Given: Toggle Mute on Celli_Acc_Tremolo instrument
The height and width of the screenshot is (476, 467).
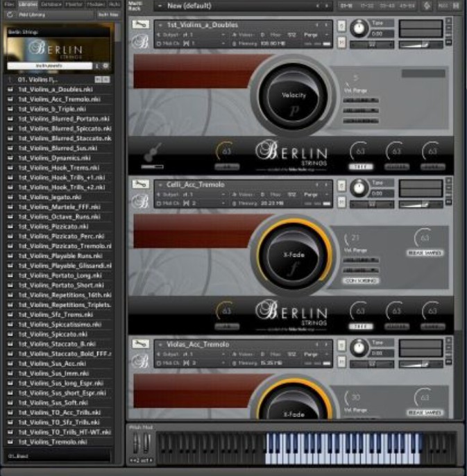Looking at the screenshot, I should point(341,202).
